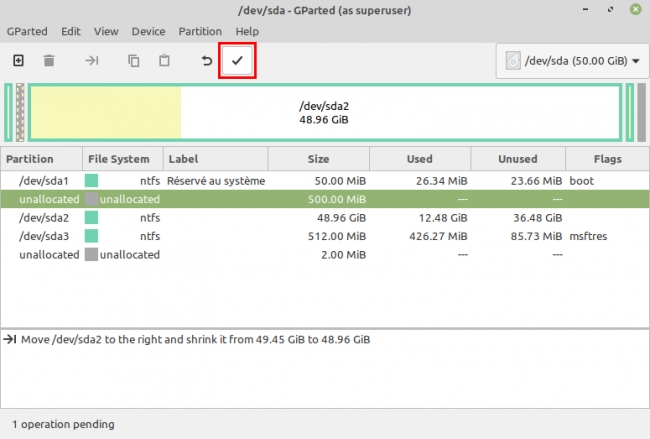
Task: Click the New partition toolbar icon
Action: coord(19,61)
